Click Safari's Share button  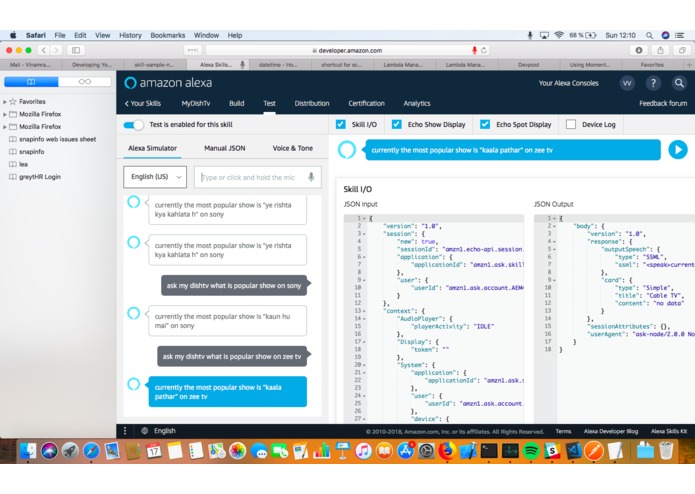[660, 50]
